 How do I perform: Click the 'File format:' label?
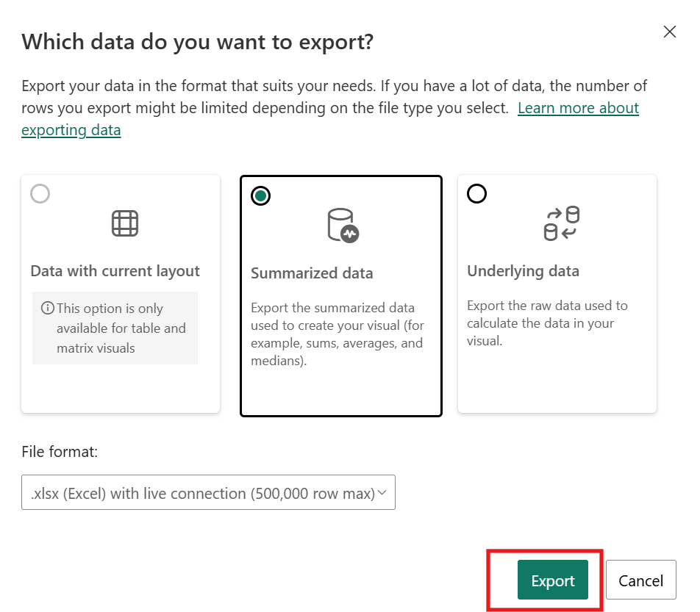60,452
